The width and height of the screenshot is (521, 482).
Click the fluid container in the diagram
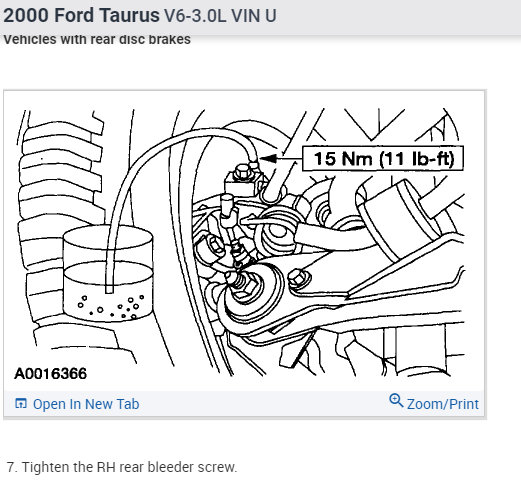coord(108,274)
